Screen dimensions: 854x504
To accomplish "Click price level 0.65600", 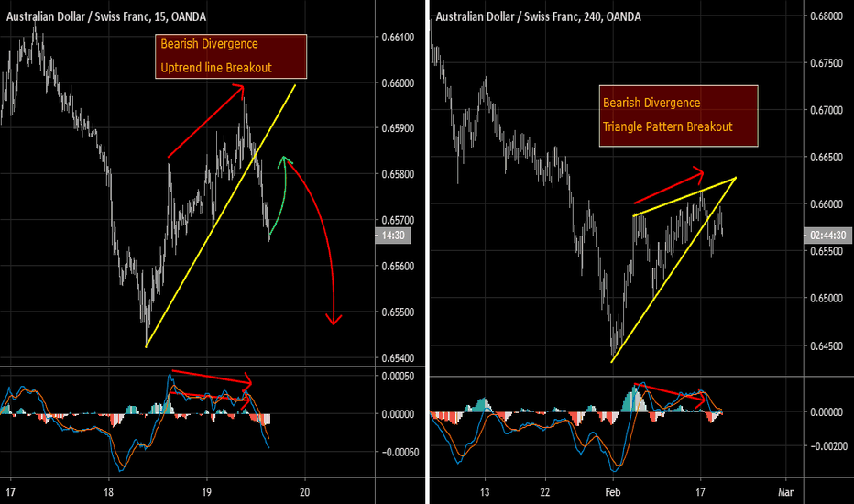I will coord(398,266).
